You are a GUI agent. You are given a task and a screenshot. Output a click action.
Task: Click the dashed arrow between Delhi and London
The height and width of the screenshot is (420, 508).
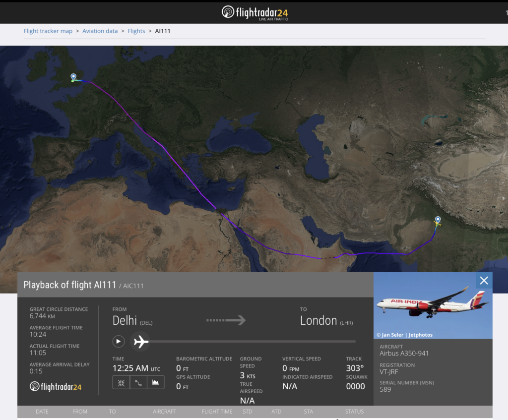pyautogui.click(x=226, y=320)
